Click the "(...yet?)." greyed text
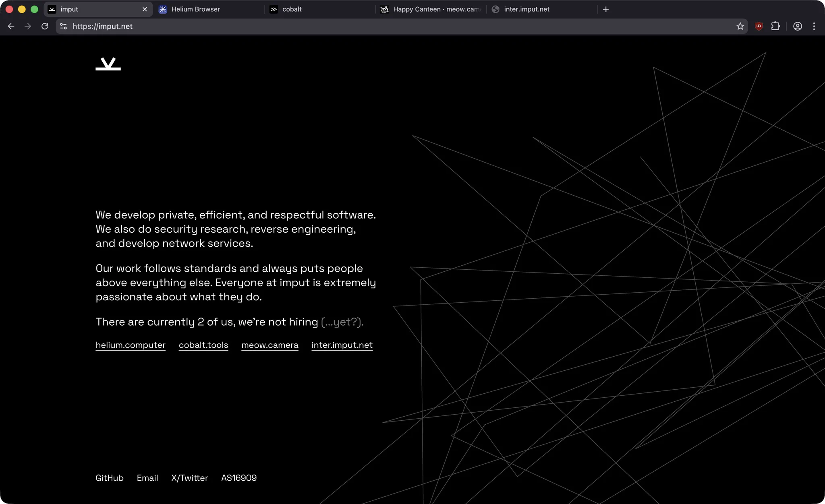 (x=342, y=322)
